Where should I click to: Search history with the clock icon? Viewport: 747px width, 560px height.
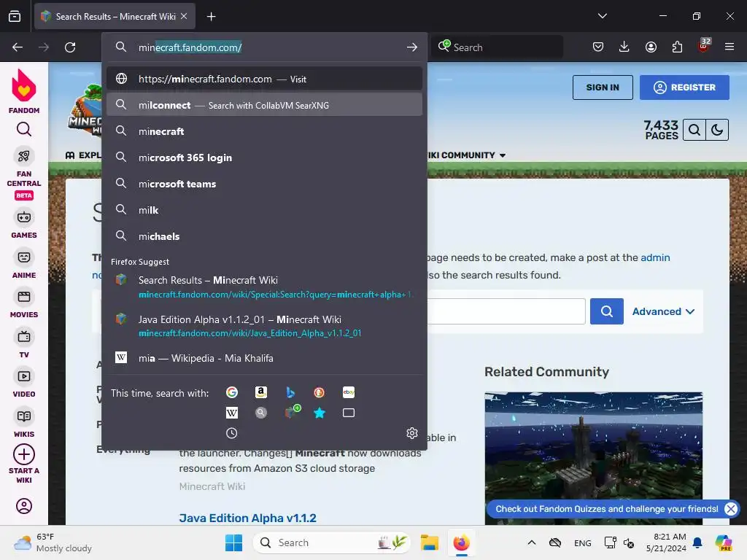coord(231,433)
